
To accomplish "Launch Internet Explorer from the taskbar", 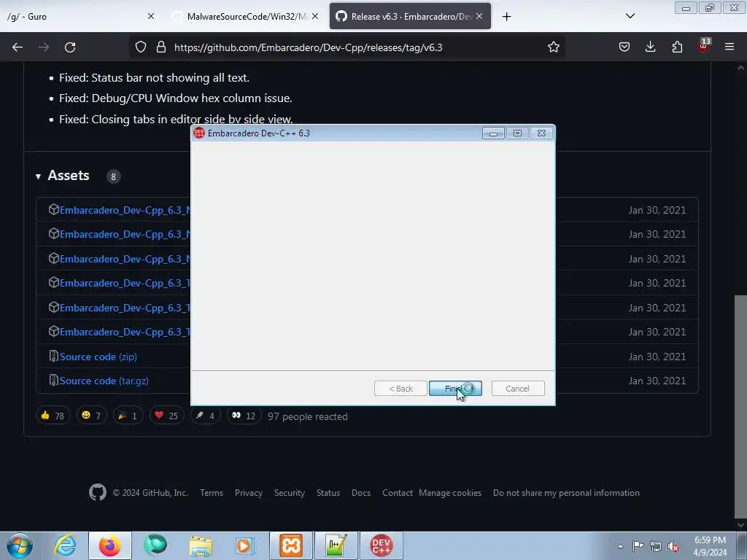I will pos(65,545).
